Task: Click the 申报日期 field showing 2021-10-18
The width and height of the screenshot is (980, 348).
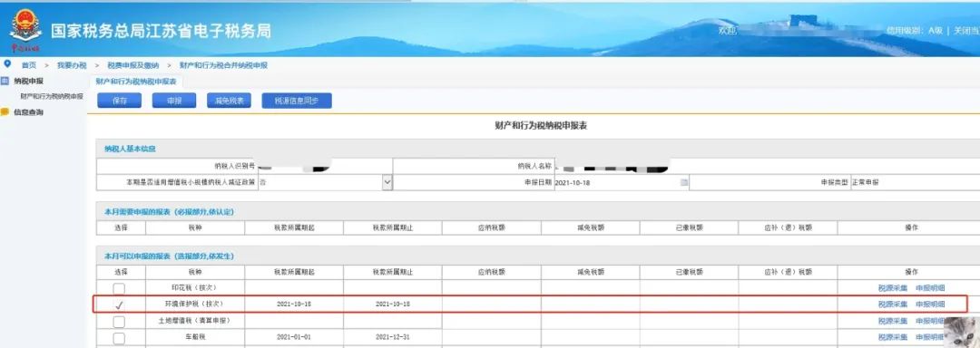Action: coord(622,182)
